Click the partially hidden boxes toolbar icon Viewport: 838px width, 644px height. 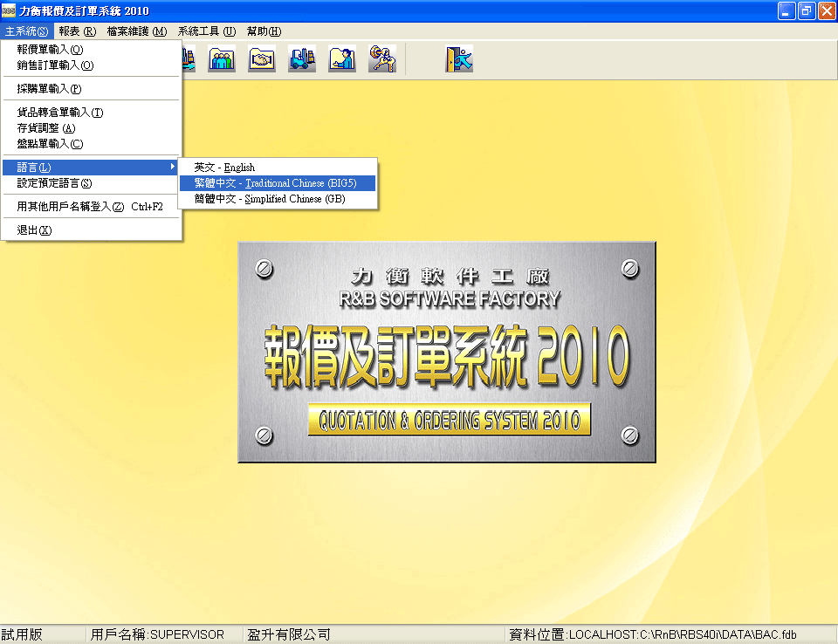[189, 58]
